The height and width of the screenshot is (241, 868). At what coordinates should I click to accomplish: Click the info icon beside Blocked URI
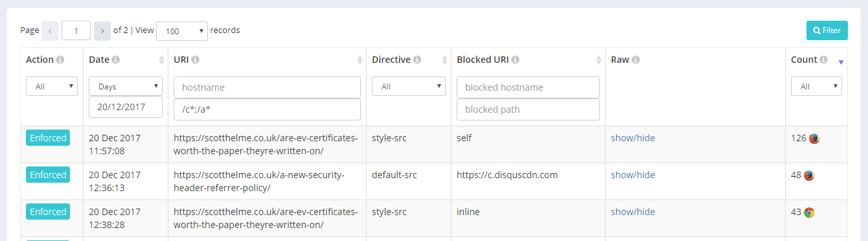click(515, 60)
